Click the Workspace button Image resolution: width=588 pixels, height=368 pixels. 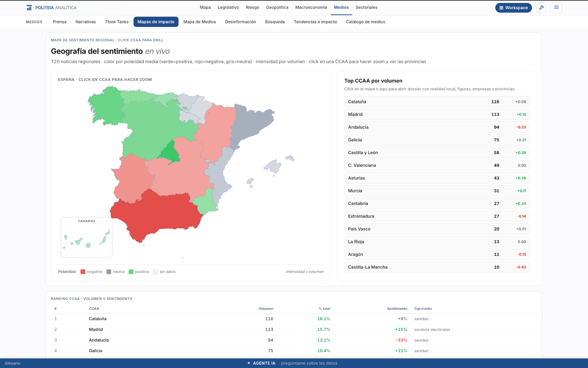coord(514,8)
